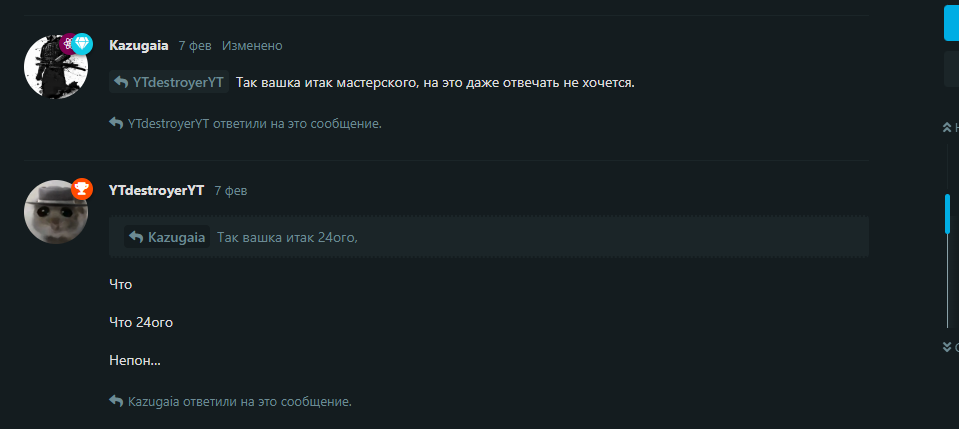This screenshot has width=959, height=429.
Task: Click reply arrow icon beside 'Kazugaia ответили'
Action: click(x=116, y=401)
